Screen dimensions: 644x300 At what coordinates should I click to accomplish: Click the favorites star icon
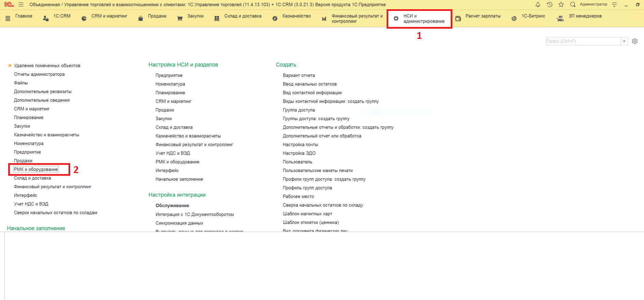click(561, 4)
